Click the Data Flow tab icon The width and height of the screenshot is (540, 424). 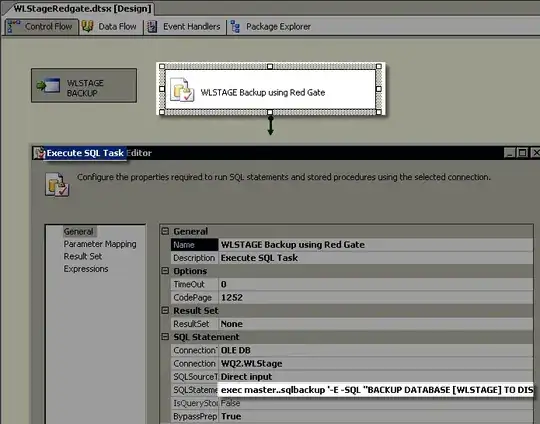(x=87, y=27)
